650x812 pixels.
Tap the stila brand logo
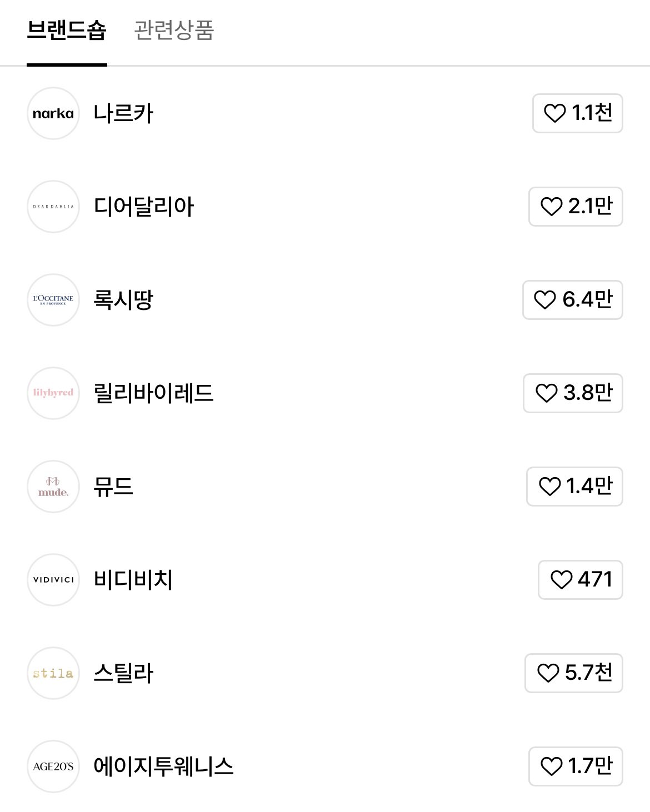pyautogui.click(x=53, y=673)
